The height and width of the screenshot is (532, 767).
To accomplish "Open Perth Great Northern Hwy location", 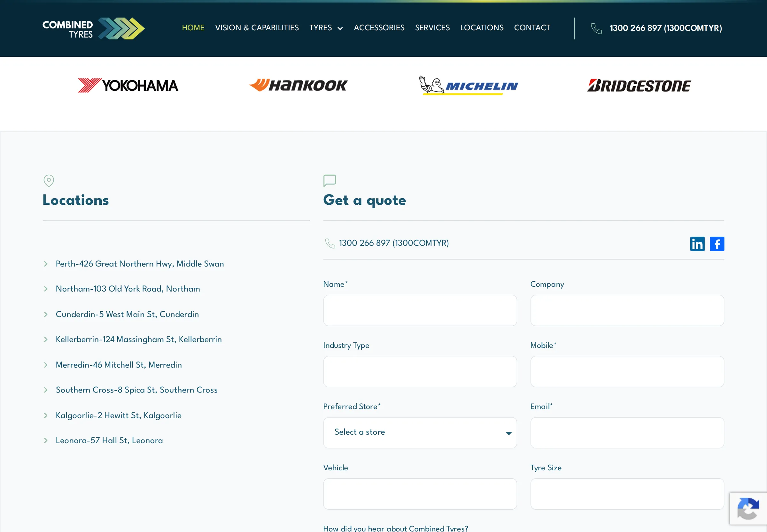I will point(139,264).
